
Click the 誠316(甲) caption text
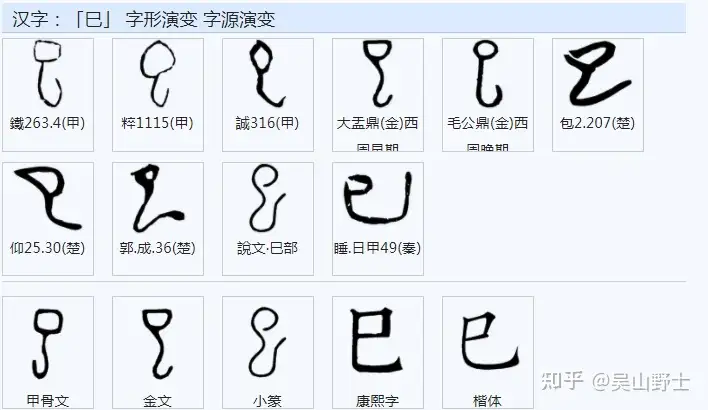point(267,123)
